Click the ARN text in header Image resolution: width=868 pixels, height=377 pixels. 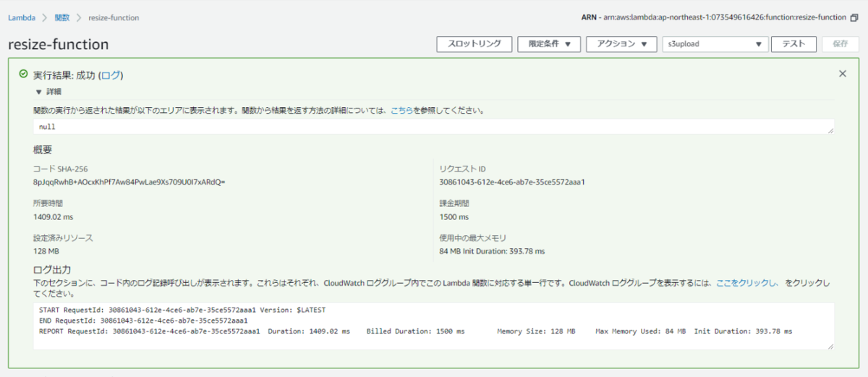(x=714, y=17)
